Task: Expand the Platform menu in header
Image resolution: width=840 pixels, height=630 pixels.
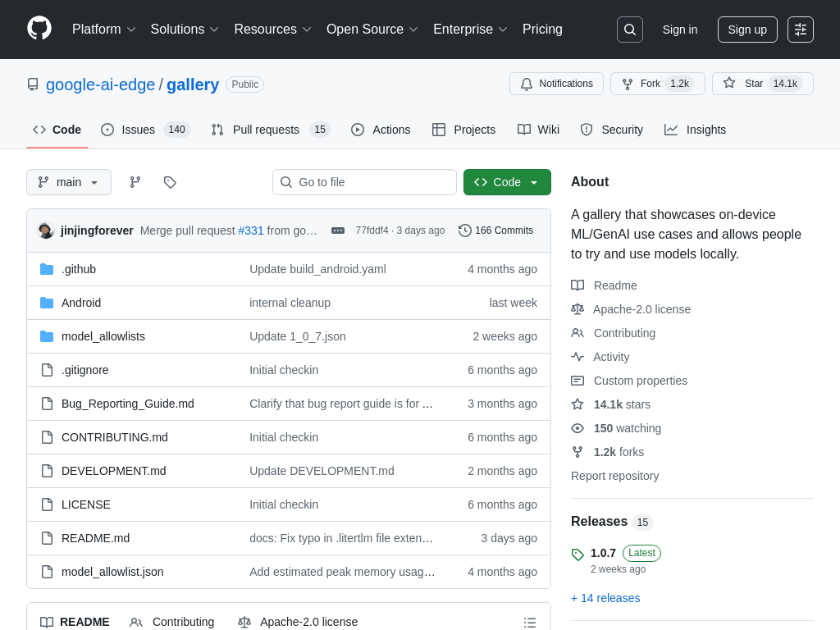Action: click(x=103, y=30)
